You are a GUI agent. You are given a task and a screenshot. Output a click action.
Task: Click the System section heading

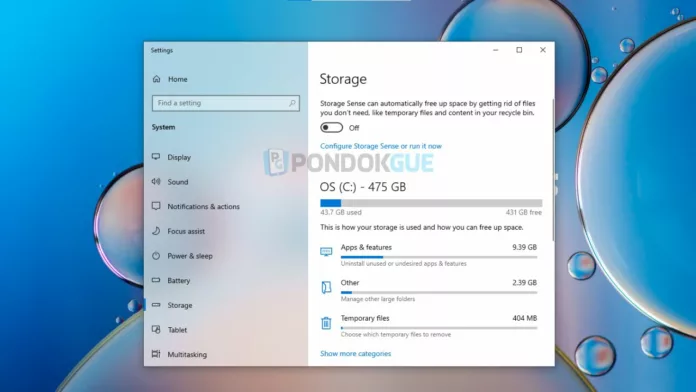pyautogui.click(x=163, y=127)
